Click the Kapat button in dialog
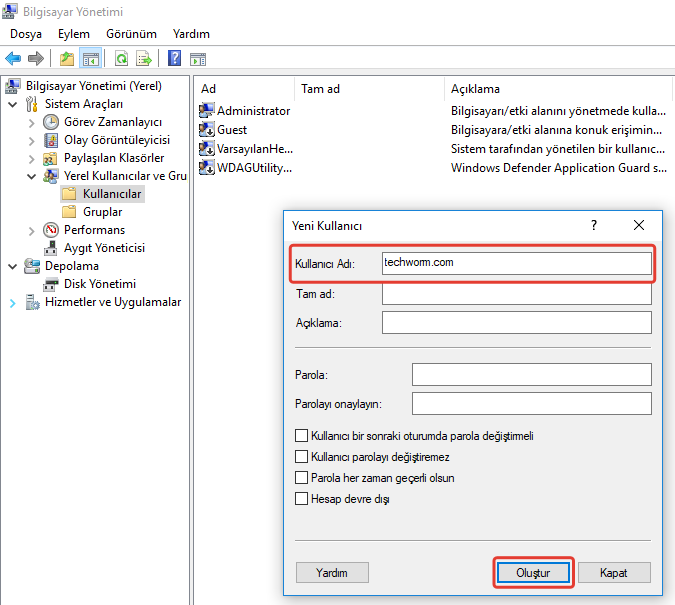 click(x=614, y=573)
